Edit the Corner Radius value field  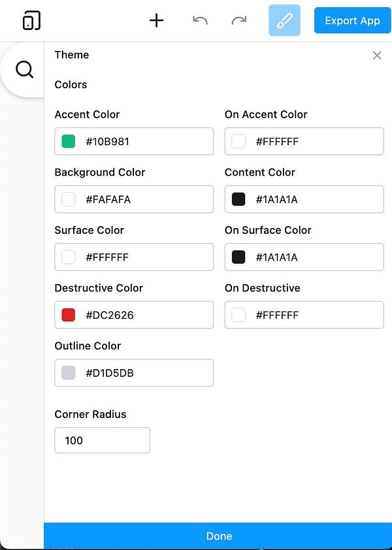point(102,440)
